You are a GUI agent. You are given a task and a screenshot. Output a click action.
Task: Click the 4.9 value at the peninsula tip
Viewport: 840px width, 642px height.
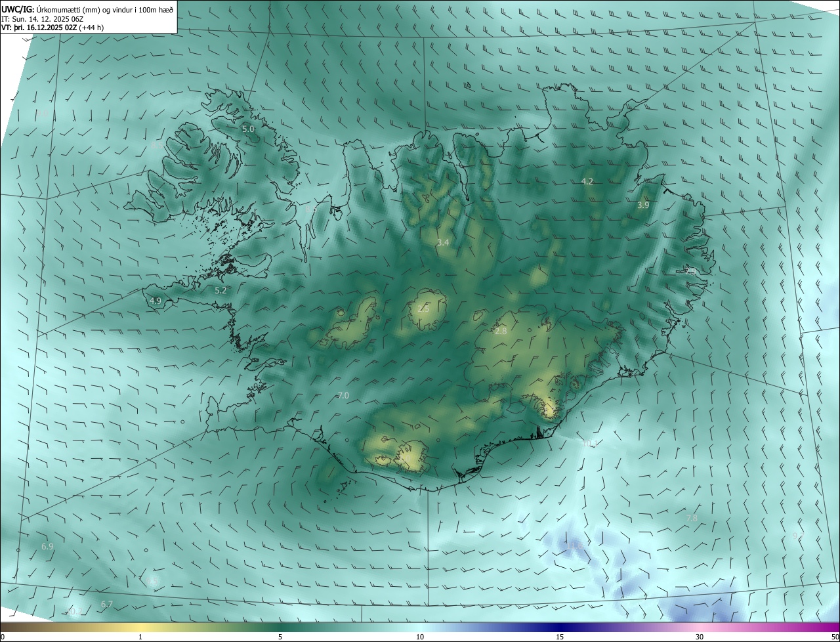156,301
